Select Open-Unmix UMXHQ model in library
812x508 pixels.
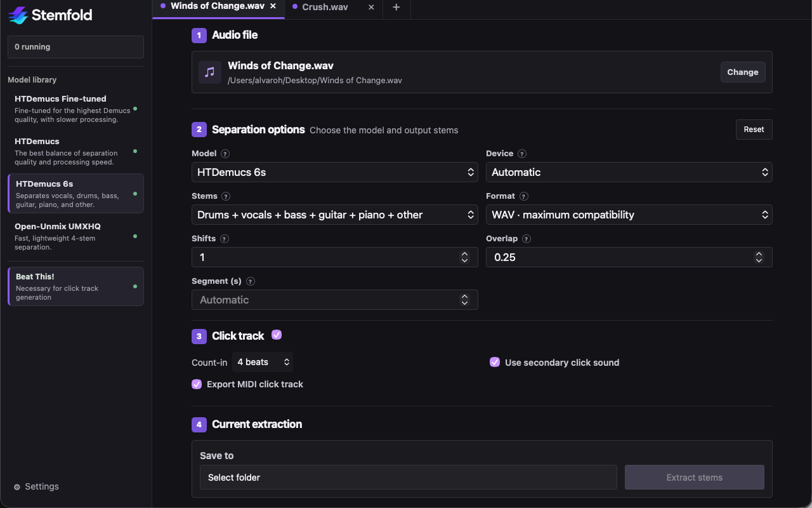tap(75, 236)
